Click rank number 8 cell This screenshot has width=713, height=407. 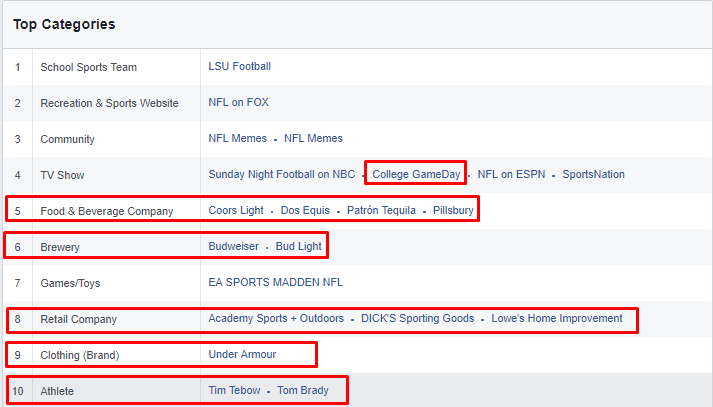[x=18, y=319]
